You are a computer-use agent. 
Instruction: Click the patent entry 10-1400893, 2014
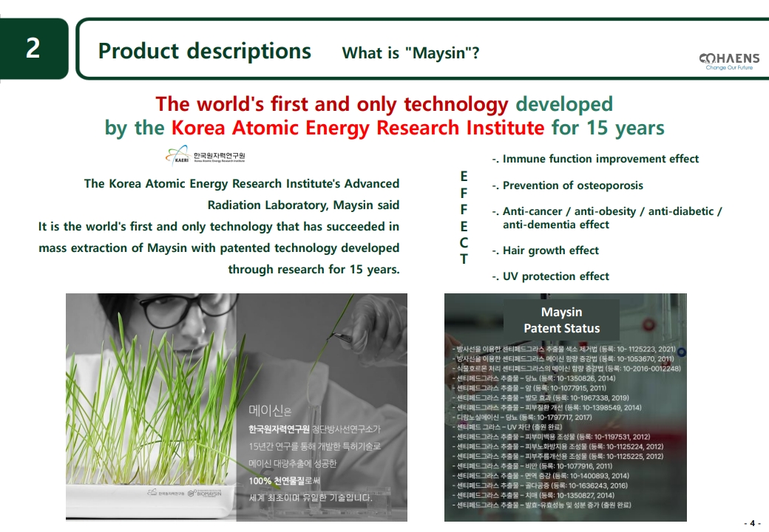(541, 476)
